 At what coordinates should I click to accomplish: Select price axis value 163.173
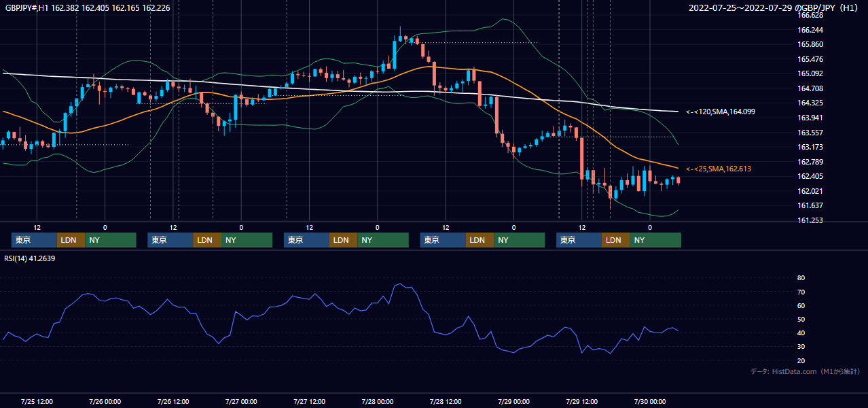(x=810, y=147)
